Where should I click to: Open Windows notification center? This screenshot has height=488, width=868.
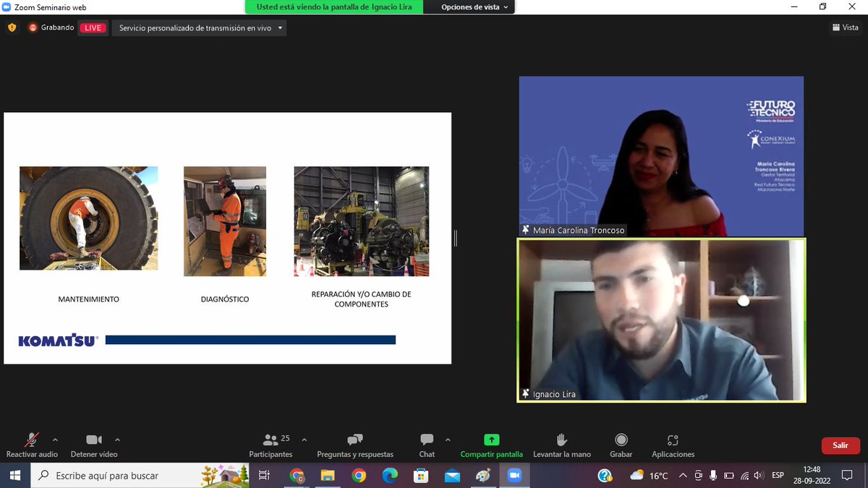click(x=848, y=475)
